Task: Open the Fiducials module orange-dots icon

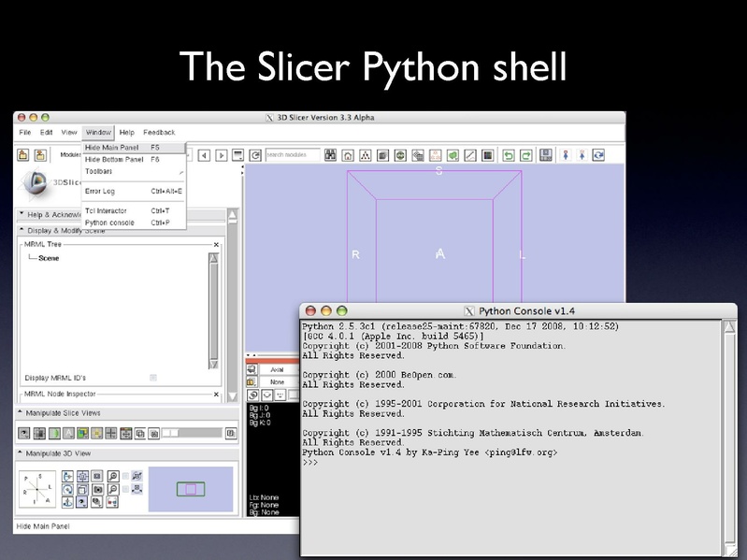Action: click(435, 155)
